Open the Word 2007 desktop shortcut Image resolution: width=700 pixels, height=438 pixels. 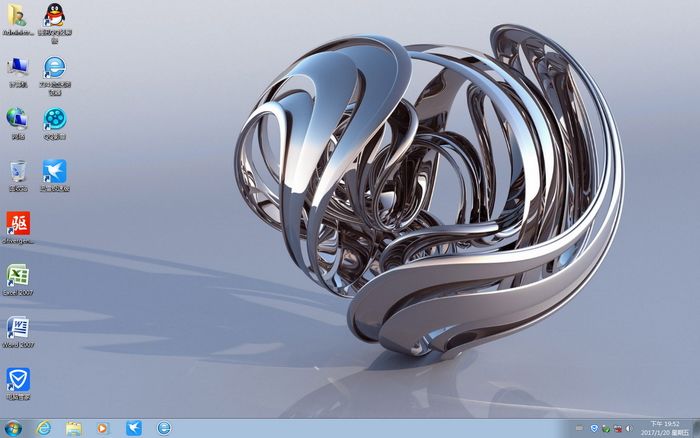pyautogui.click(x=18, y=327)
